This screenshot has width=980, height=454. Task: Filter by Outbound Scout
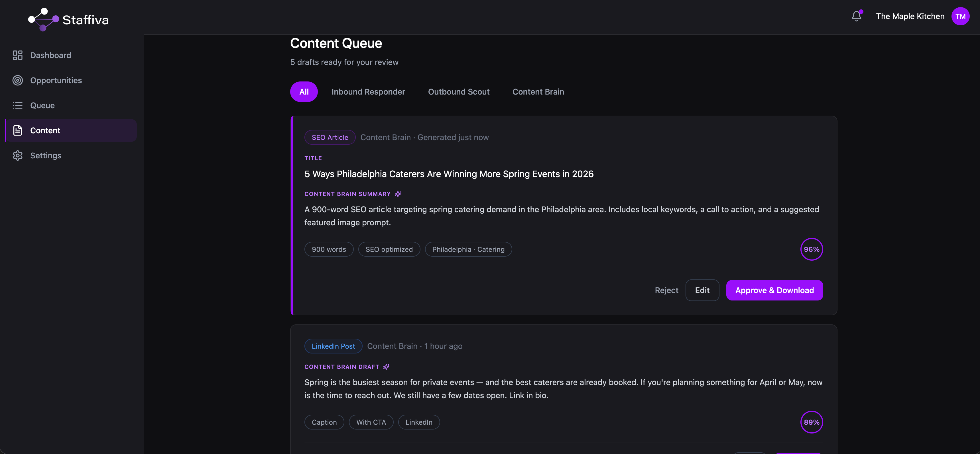tap(458, 92)
